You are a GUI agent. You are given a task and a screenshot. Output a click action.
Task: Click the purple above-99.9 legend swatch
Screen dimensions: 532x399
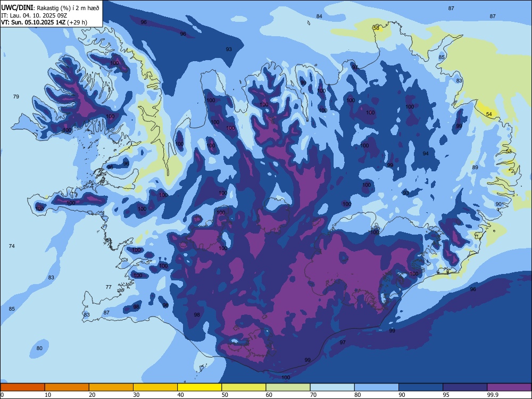coord(510,387)
